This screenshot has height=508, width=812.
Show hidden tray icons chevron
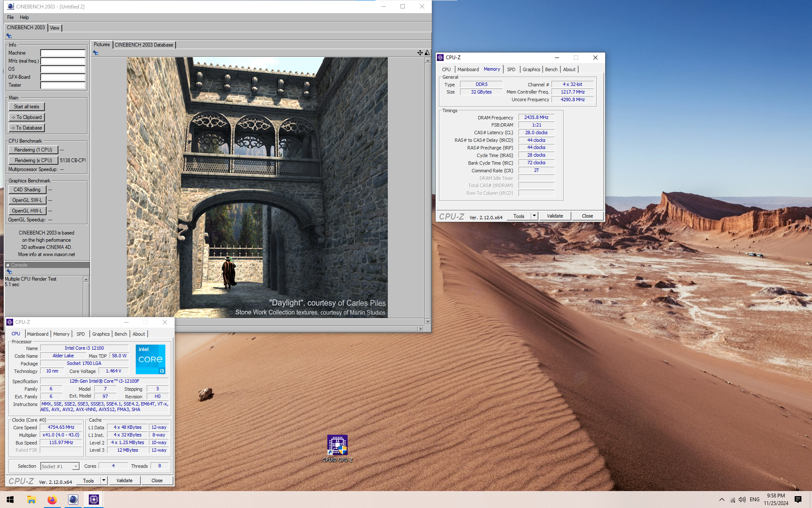tap(721, 500)
